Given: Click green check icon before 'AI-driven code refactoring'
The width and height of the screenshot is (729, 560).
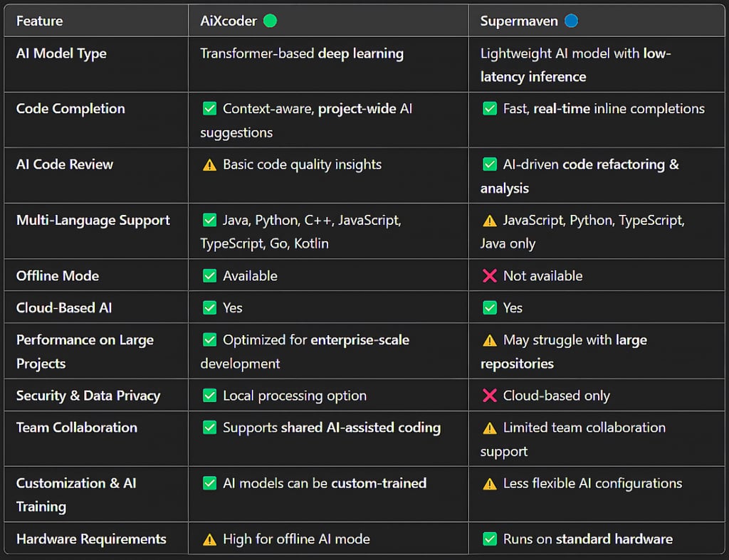Looking at the screenshot, I should 490,164.
